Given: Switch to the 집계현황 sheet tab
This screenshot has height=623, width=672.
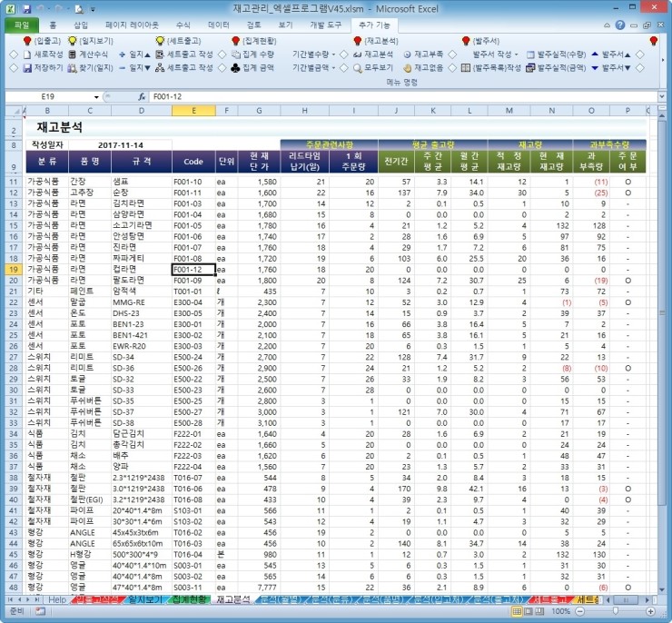Looking at the screenshot, I should click(x=190, y=599).
